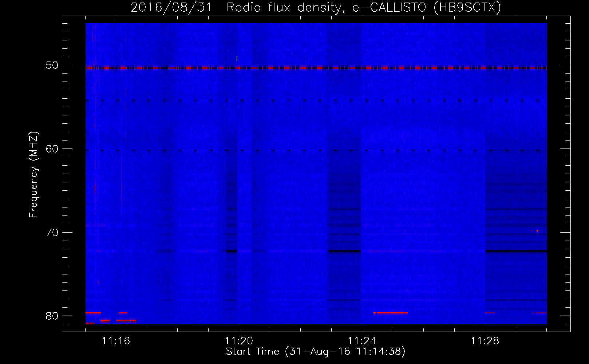Click the "11:16" time tick label
The height and width of the screenshot is (364, 589).
click(x=116, y=341)
